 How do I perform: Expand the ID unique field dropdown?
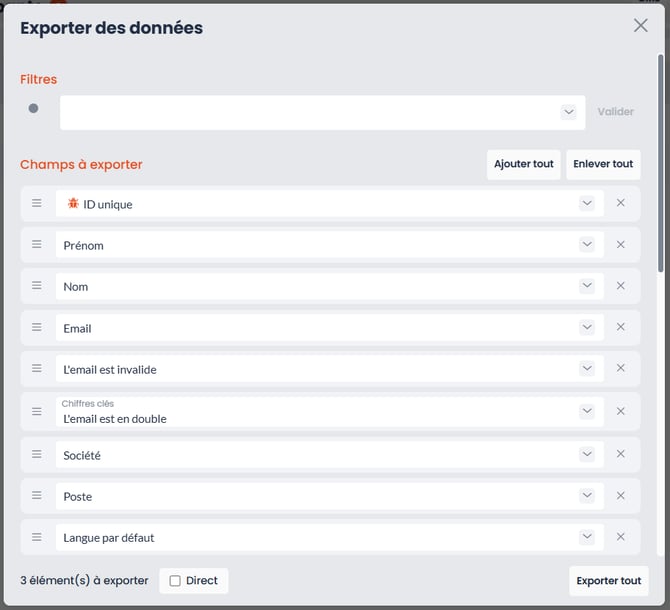(x=587, y=203)
